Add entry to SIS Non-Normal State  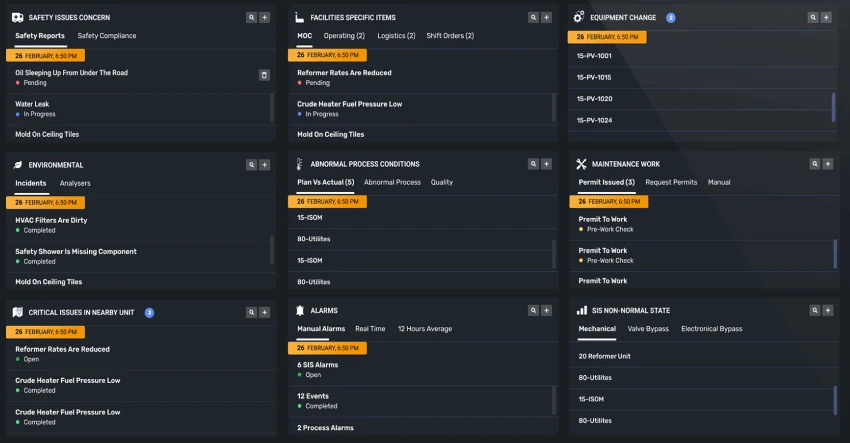[828, 310]
